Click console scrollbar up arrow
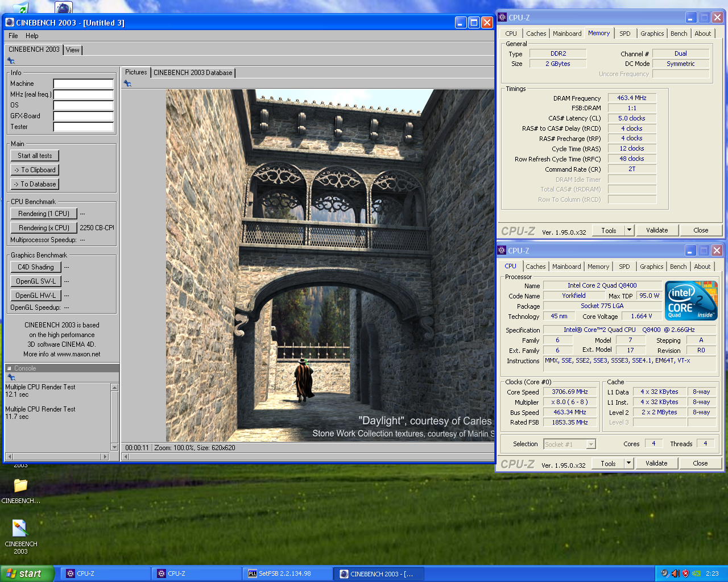The width and height of the screenshot is (728, 582). coord(114,387)
